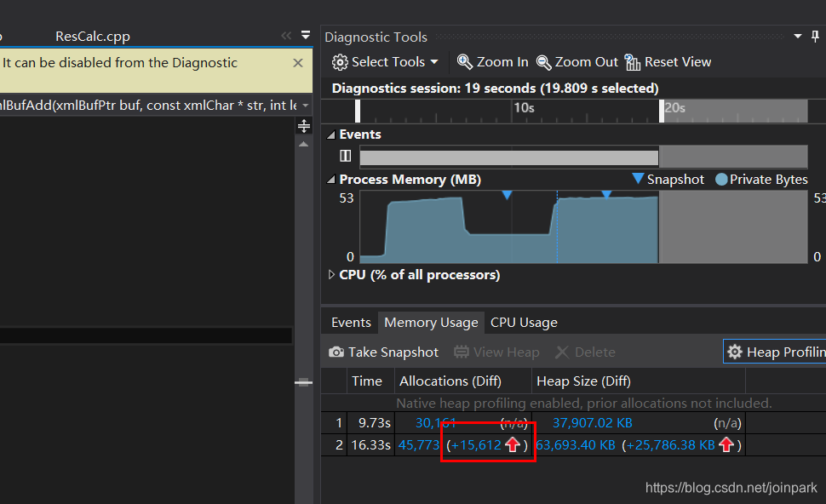Click the Allocations (Diff) column header
The width and height of the screenshot is (826, 504).
[463, 381]
